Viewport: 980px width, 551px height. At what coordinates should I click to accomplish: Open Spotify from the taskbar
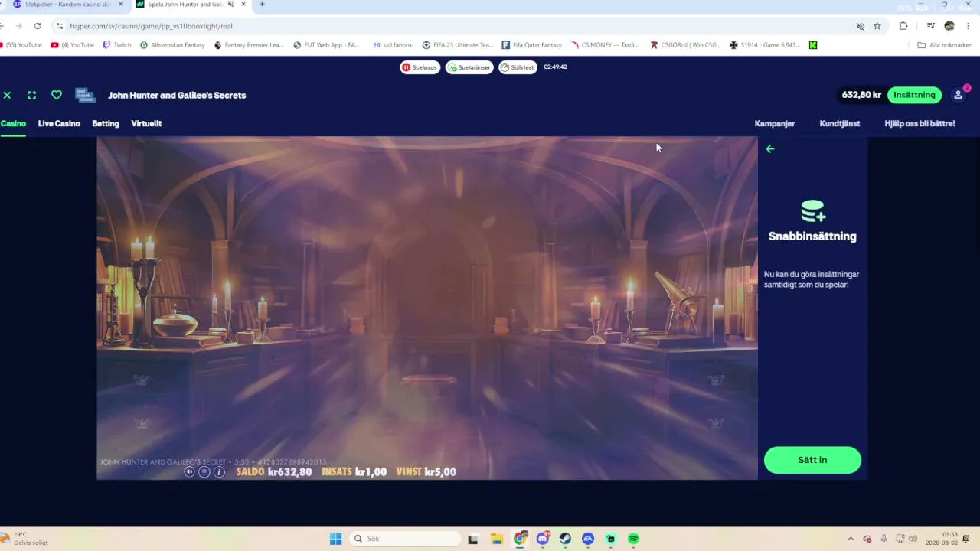point(633,539)
